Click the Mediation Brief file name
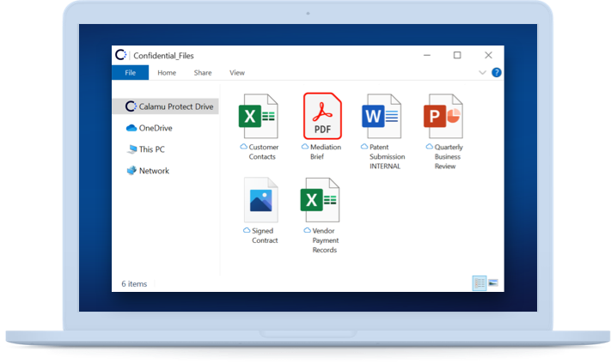Viewport: 611px width, 364px height. [326, 152]
